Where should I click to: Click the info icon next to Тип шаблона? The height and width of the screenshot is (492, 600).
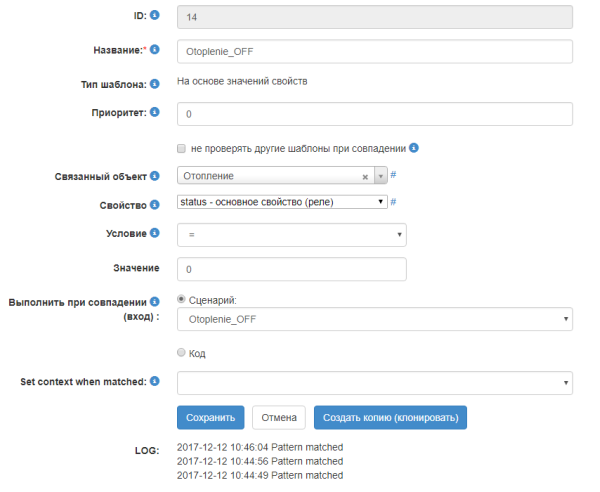point(155,82)
